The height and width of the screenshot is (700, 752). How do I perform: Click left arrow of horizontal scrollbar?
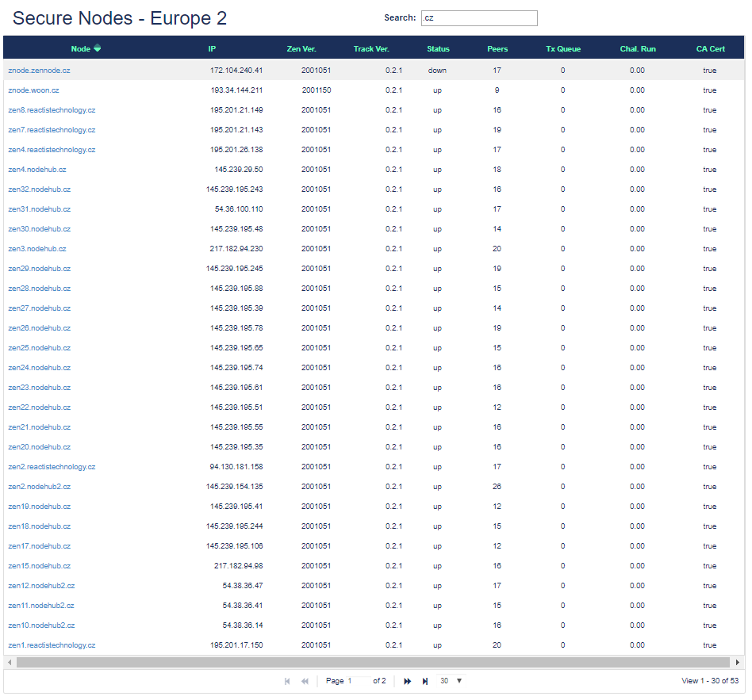10,662
